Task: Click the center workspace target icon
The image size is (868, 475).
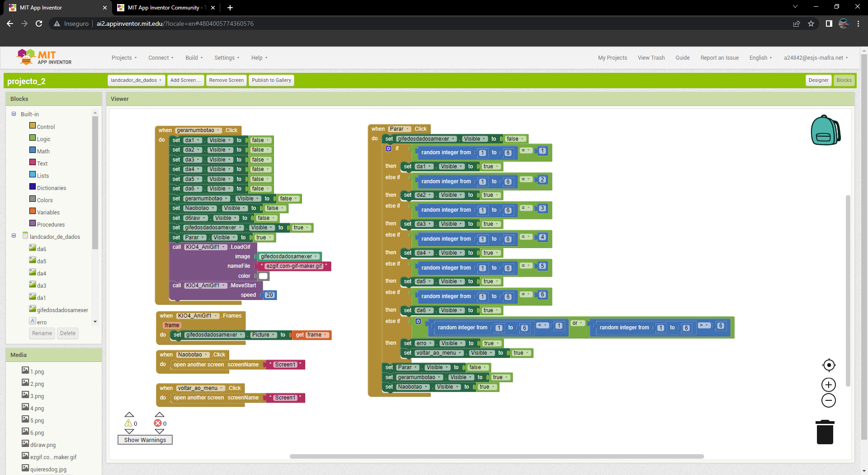Action: (829, 365)
